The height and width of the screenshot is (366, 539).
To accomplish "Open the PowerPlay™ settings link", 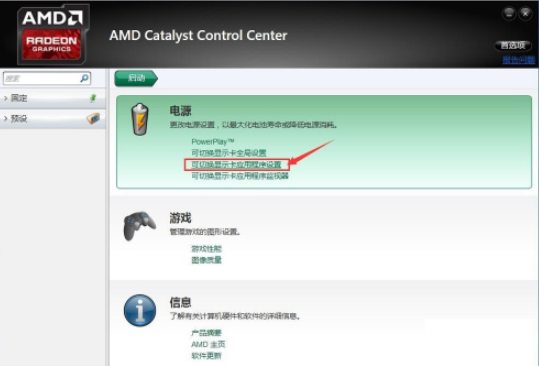I will pos(213,142).
